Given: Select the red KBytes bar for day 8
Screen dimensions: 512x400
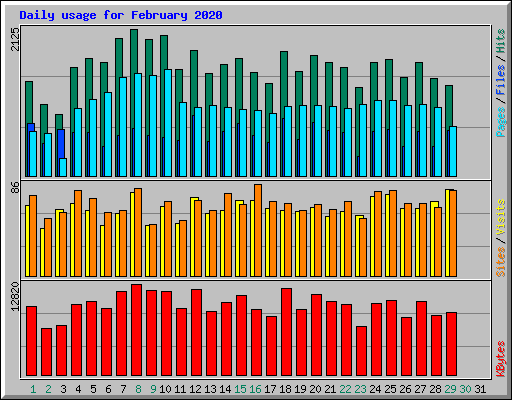Looking at the screenshot, I should tap(136, 330).
